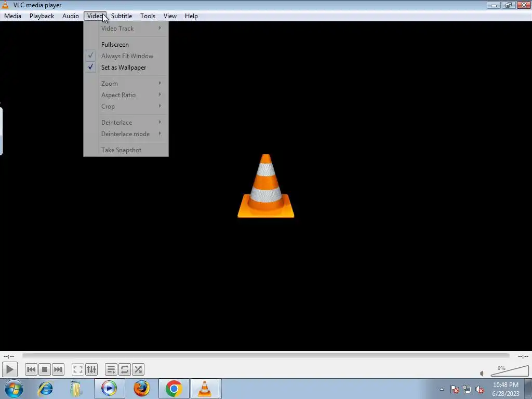Uncheck Set as Wallpaper option

(126, 68)
